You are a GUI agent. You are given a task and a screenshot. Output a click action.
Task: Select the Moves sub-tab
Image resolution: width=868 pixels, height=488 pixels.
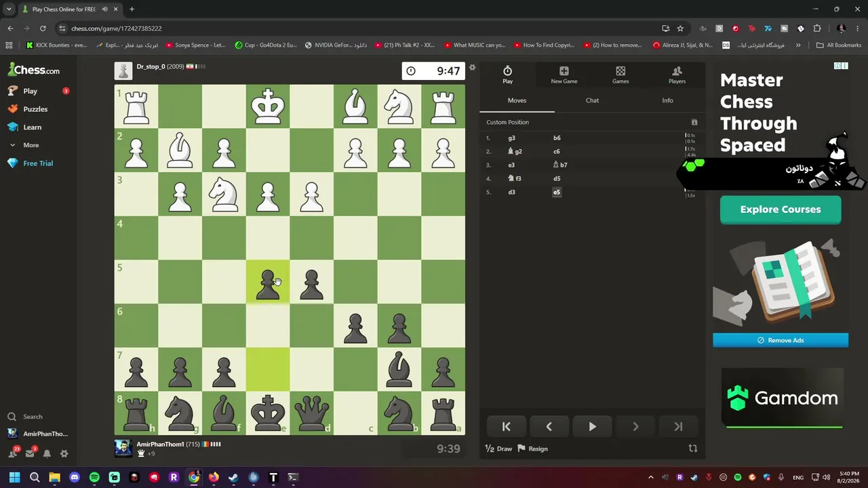pyautogui.click(x=517, y=100)
